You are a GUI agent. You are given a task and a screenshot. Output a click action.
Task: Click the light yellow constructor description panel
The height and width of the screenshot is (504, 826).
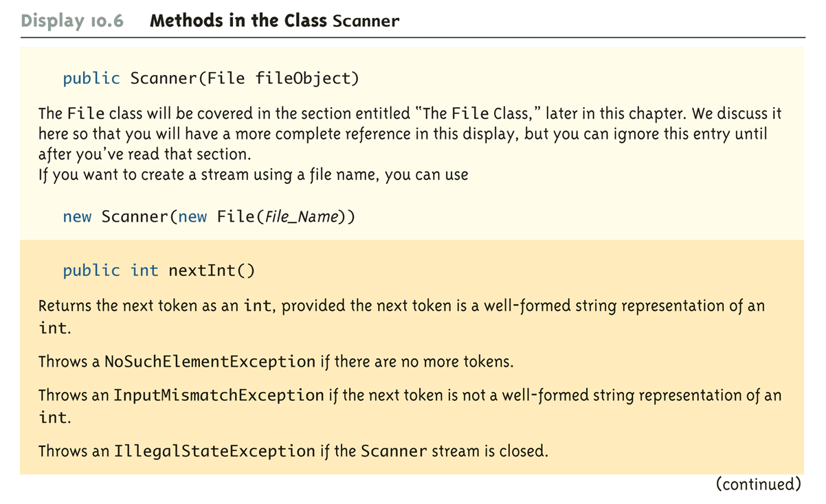[x=412, y=144]
